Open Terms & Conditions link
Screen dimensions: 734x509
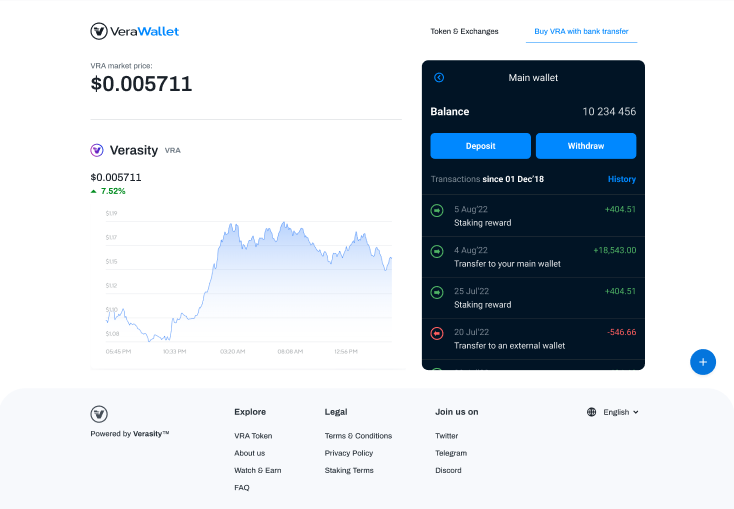coord(358,435)
